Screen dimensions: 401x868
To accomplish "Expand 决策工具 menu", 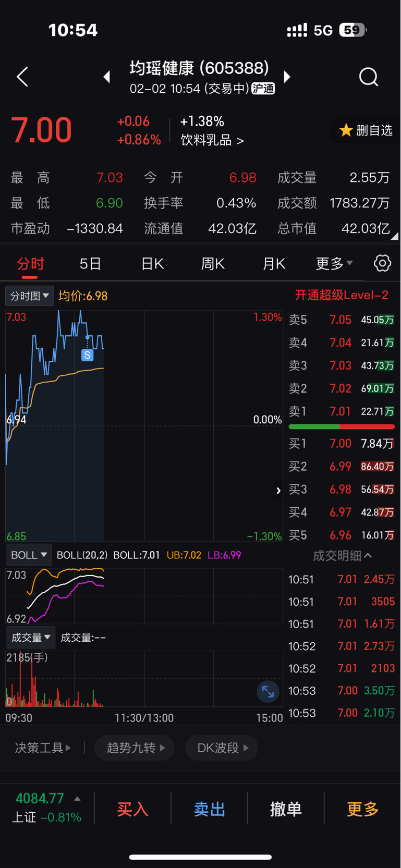I will click(43, 748).
